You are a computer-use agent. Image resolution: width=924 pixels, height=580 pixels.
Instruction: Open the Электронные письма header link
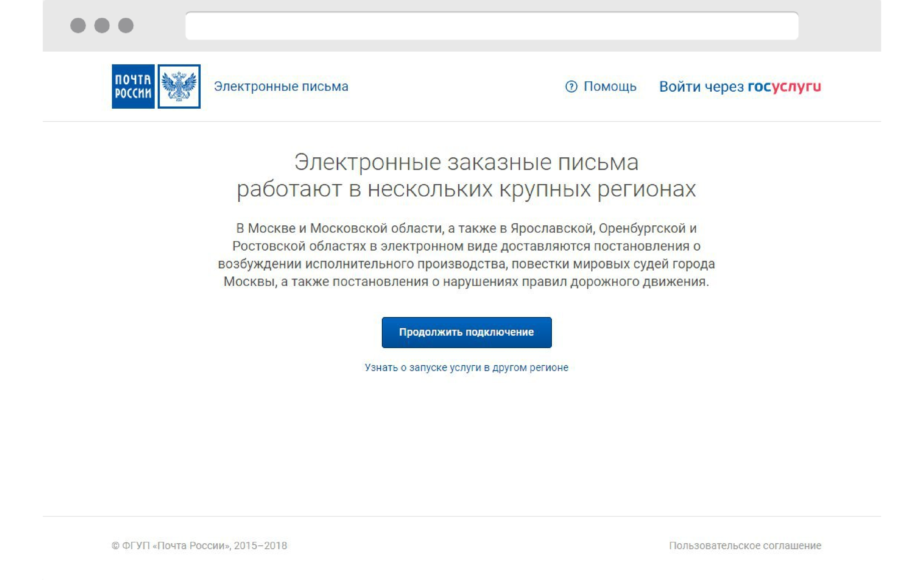pyautogui.click(x=281, y=86)
